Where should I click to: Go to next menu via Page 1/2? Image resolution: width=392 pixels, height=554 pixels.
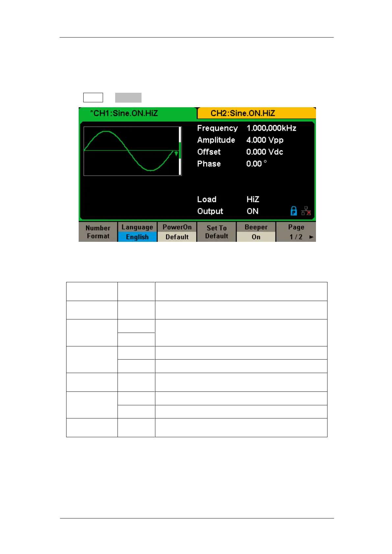[296, 232]
